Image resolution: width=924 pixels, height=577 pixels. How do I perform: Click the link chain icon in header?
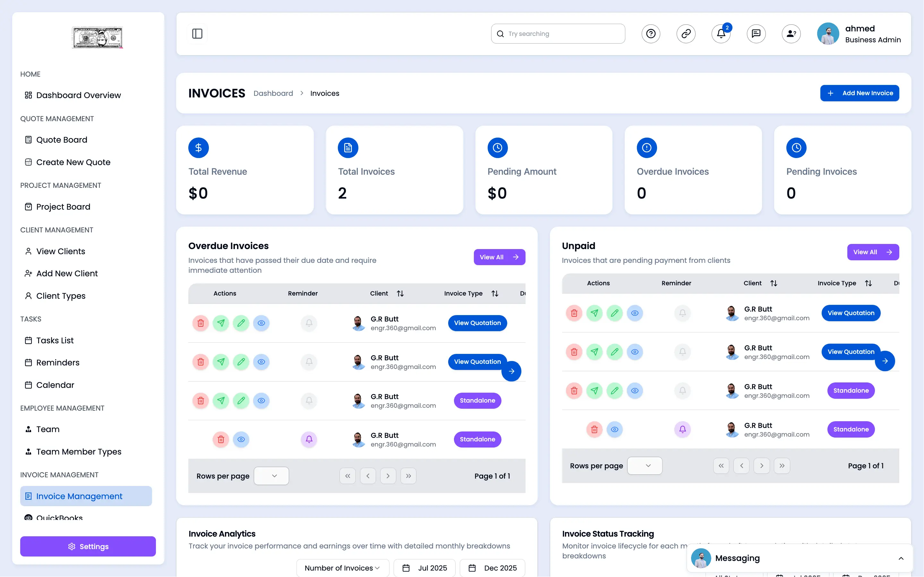(x=686, y=34)
